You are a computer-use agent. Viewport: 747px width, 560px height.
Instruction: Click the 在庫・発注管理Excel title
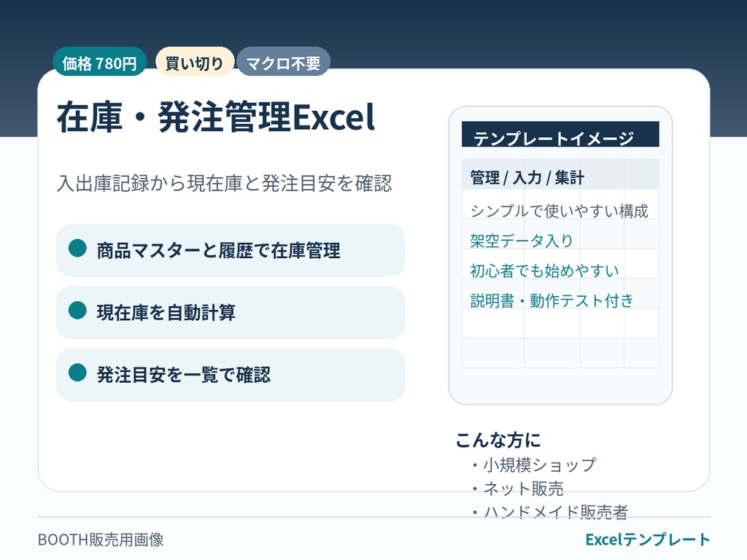point(216,117)
